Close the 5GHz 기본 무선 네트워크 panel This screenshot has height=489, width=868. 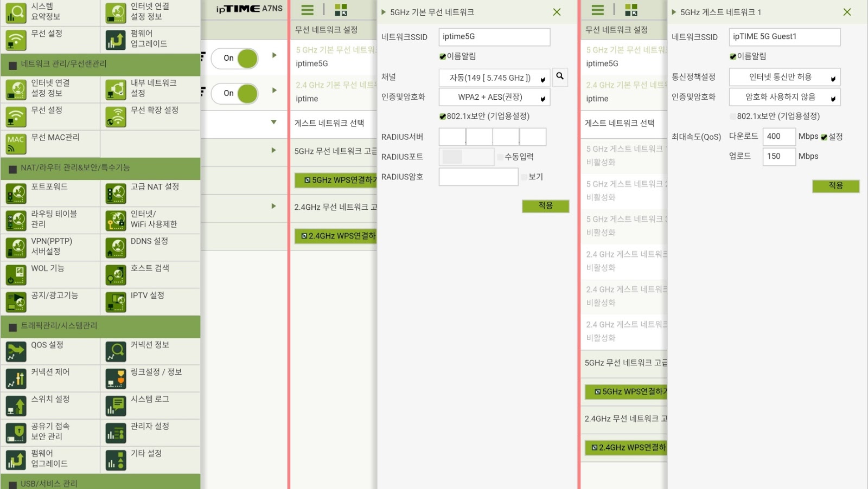coord(557,12)
